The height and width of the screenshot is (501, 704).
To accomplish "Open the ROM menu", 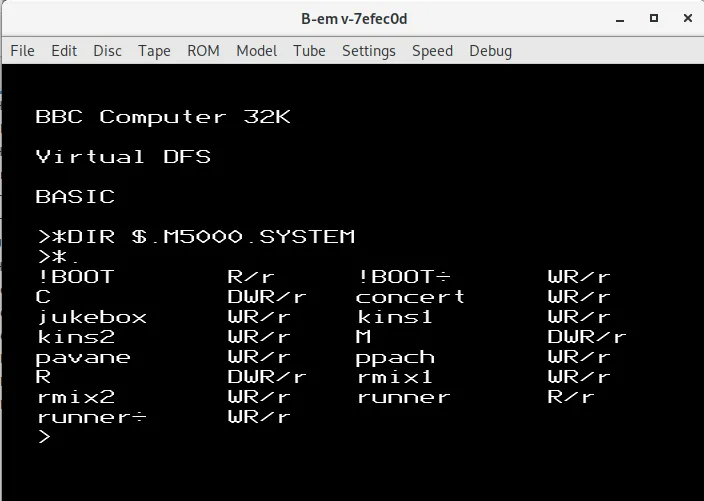I will [x=203, y=51].
